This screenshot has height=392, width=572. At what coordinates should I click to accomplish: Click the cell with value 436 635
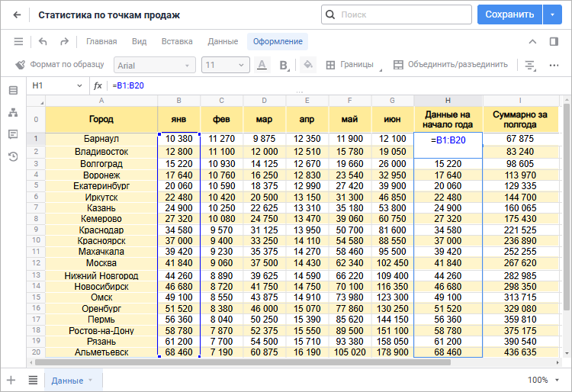pyautogui.click(x=520, y=352)
